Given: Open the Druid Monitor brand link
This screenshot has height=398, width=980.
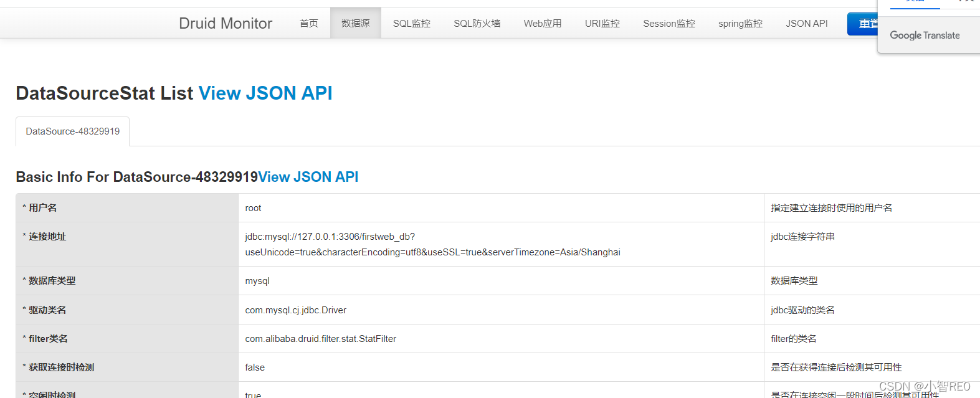Looking at the screenshot, I should click(x=226, y=23).
